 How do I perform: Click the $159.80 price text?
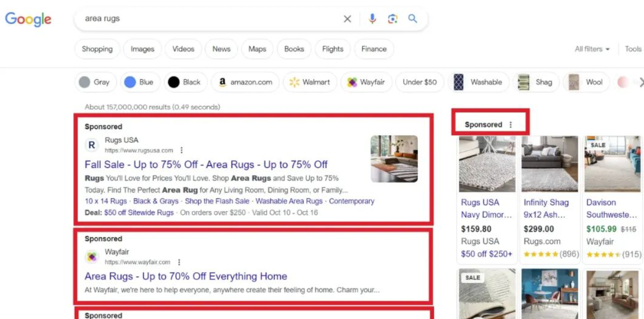(x=476, y=229)
